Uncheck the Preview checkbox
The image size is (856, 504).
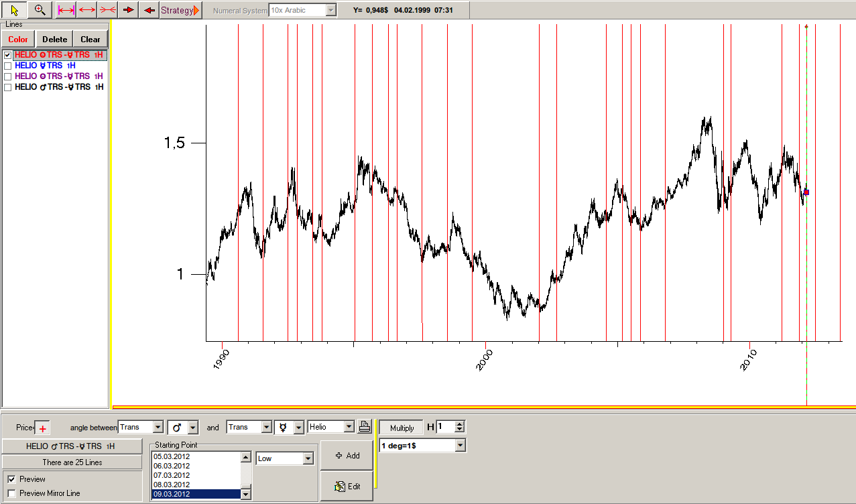tap(12, 479)
